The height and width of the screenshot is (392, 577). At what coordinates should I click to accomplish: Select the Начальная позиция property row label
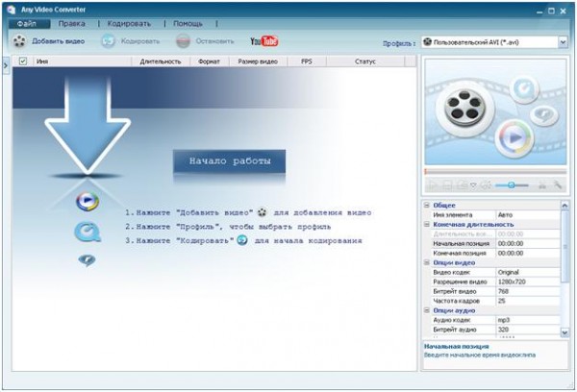[x=464, y=243]
